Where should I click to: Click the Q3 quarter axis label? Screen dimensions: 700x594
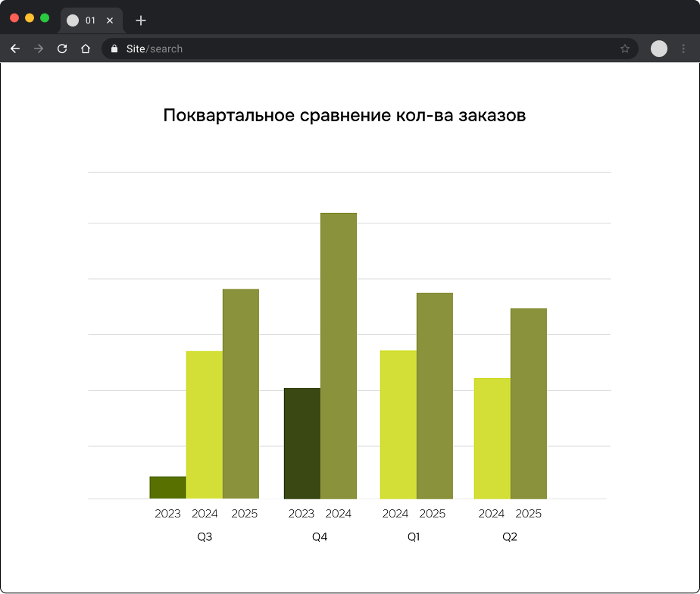point(205,537)
